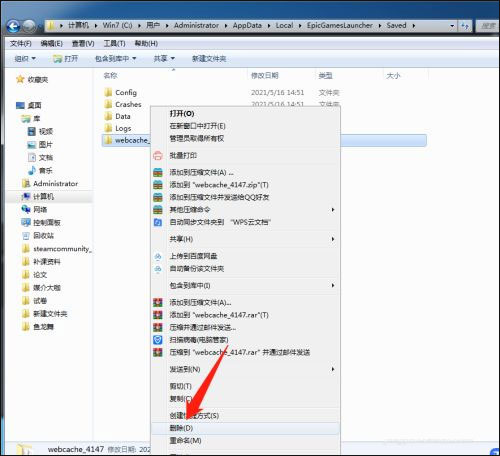Click the 批量打印 printer icon entry
500x456 pixels.
click(x=158, y=155)
